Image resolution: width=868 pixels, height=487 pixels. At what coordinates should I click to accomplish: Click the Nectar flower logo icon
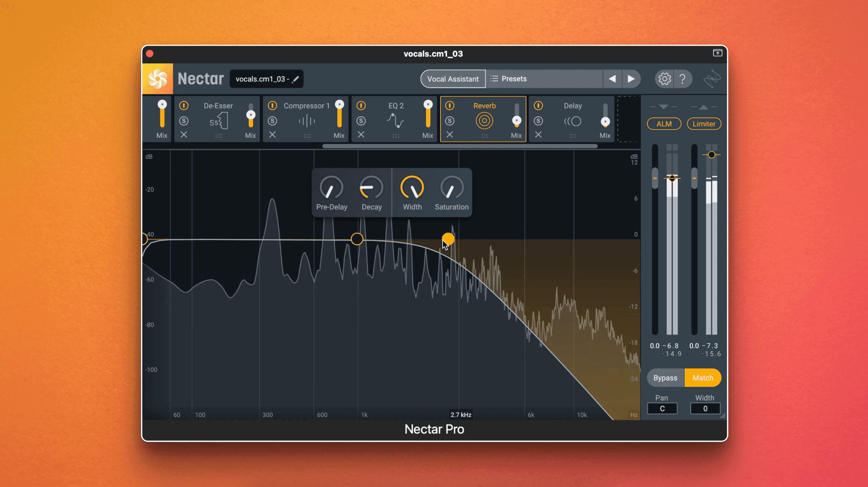pyautogui.click(x=158, y=79)
